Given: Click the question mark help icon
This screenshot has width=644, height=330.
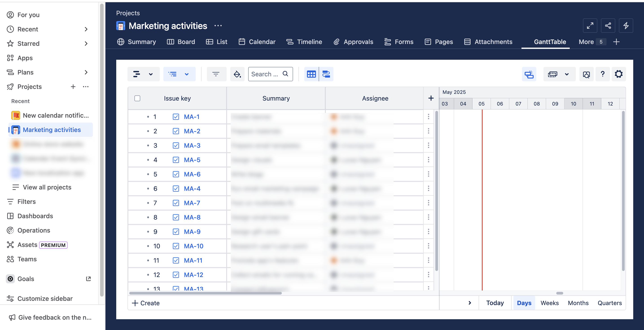Looking at the screenshot, I should [602, 74].
